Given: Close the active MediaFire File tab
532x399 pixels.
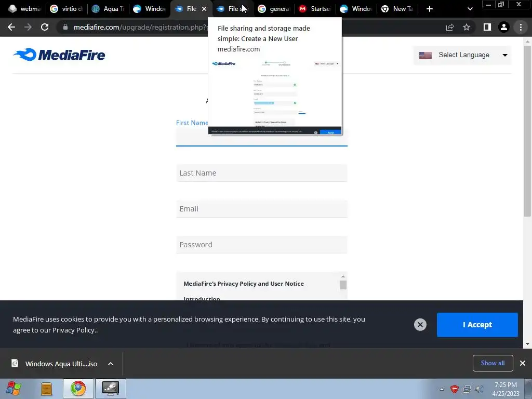Looking at the screenshot, I should [x=204, y=9].
